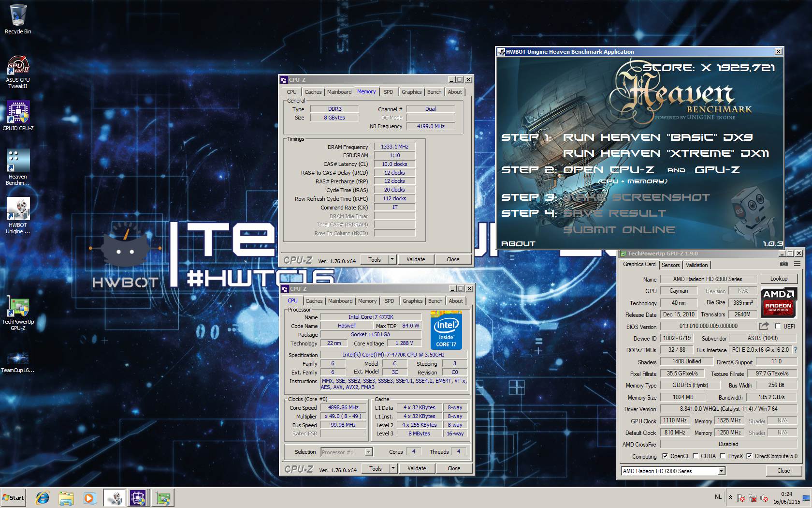
Task: Click the muted volume tray icon
Action: [x=764, y=498]
